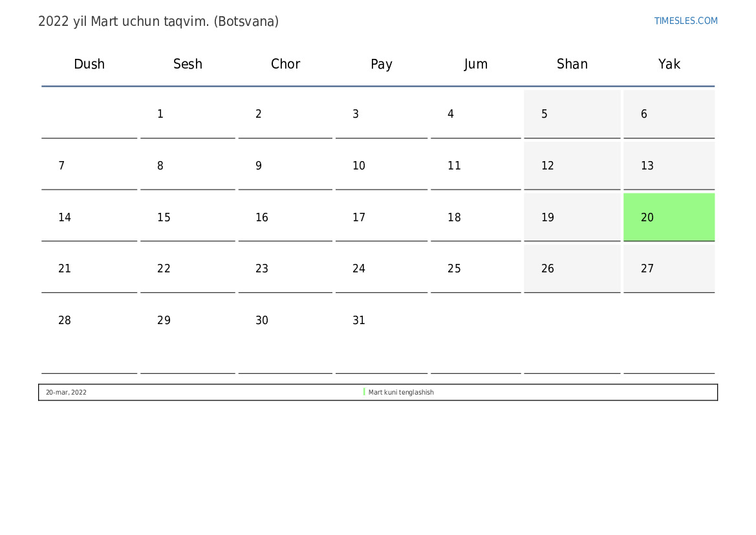Image resolution: width=756 pixels, height=535 pixels.
Task: Pick day 25 under Jum
Action: pos(454,269)
